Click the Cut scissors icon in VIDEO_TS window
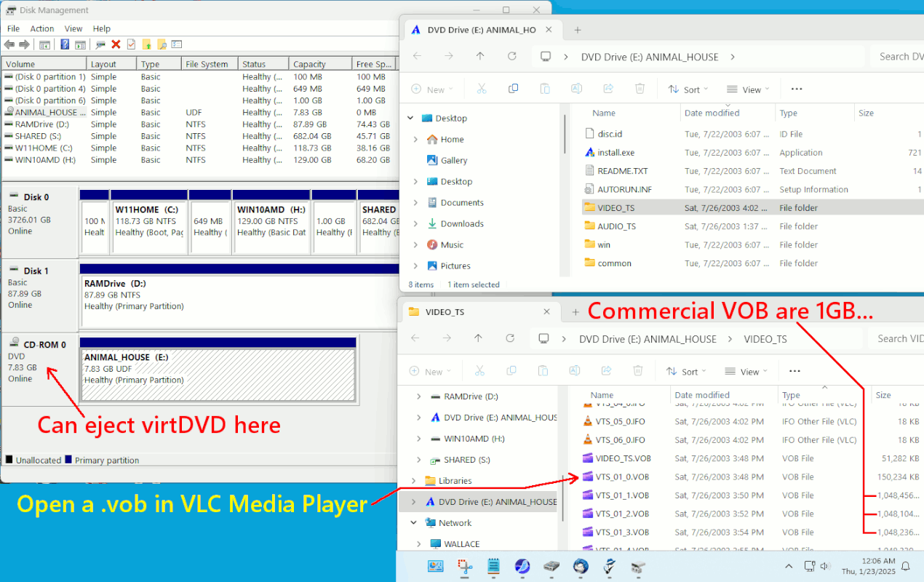924x582 pixels. (479, 371)
